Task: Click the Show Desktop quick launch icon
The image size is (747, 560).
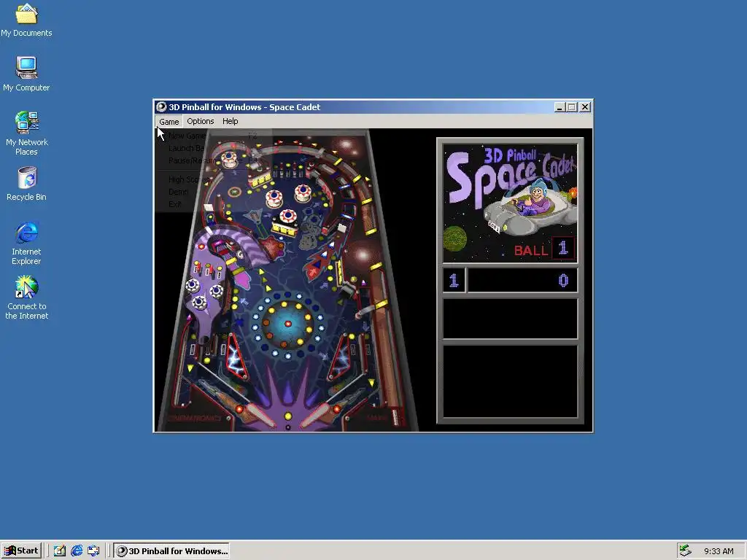Action: (60, 551)
